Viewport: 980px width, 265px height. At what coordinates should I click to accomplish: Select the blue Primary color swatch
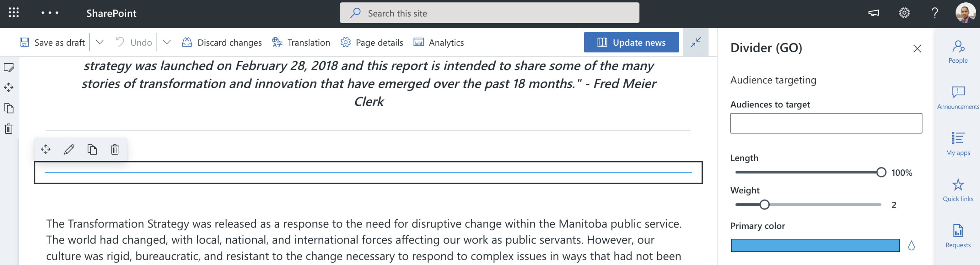tap(815, 246)
